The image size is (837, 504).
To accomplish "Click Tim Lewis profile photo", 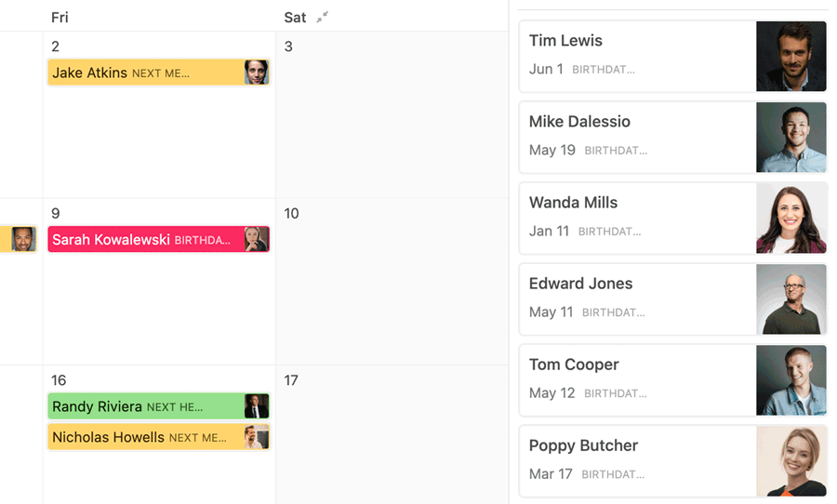I will click(791, 56).
